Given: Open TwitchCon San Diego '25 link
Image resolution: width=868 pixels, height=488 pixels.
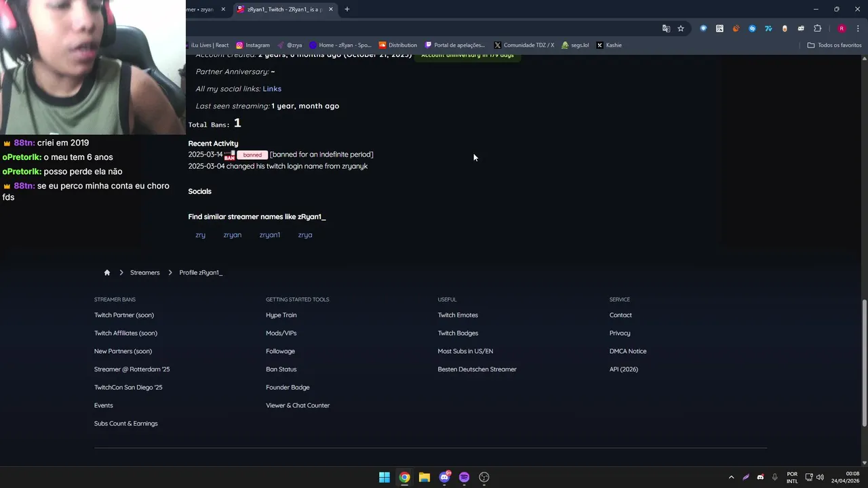Looking at the screenshot, I should point(128,388).
